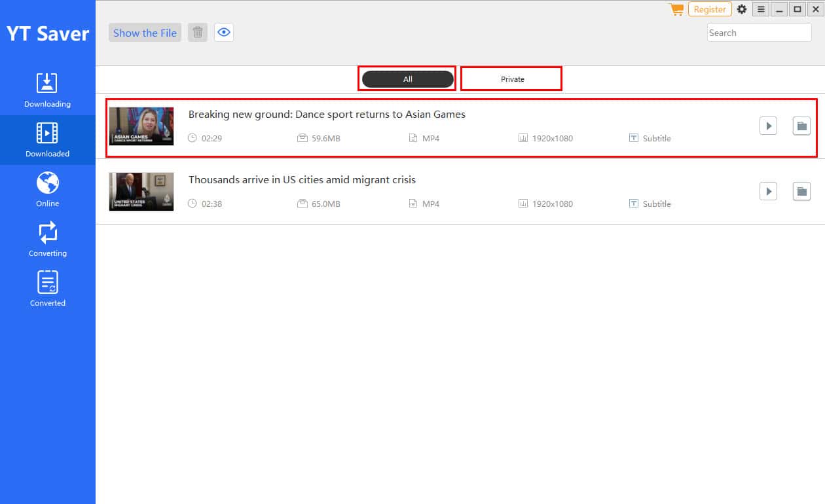Select the All tab
The image size is (825, 504).
click(407, 79)
